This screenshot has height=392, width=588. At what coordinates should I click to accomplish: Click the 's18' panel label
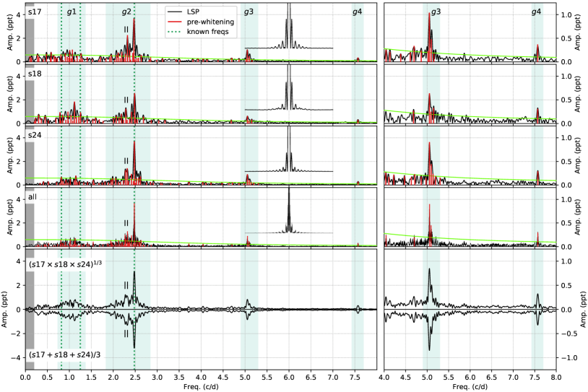coord(35,74)
